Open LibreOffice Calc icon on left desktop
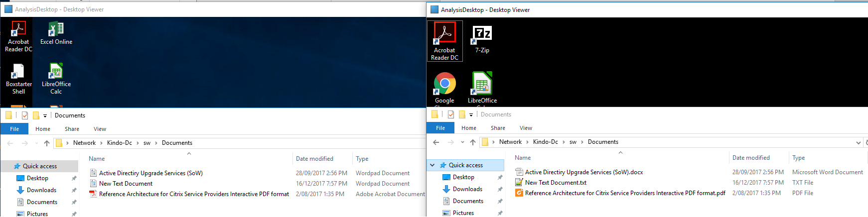This screenshot has height=217, width=868. tap(56, 79)
